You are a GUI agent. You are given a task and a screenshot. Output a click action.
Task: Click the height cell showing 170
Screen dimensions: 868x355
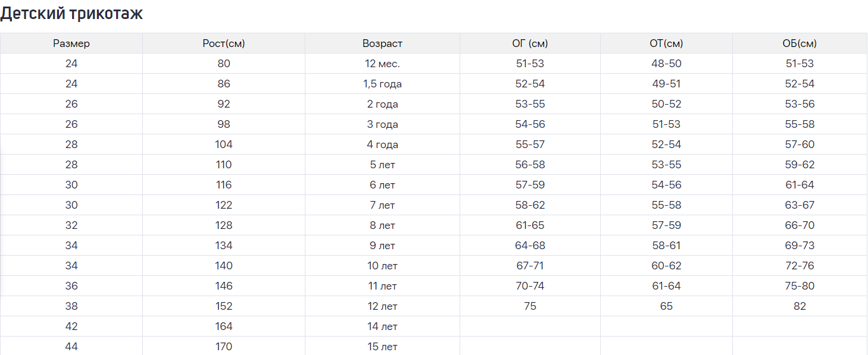tap(224, 346)
